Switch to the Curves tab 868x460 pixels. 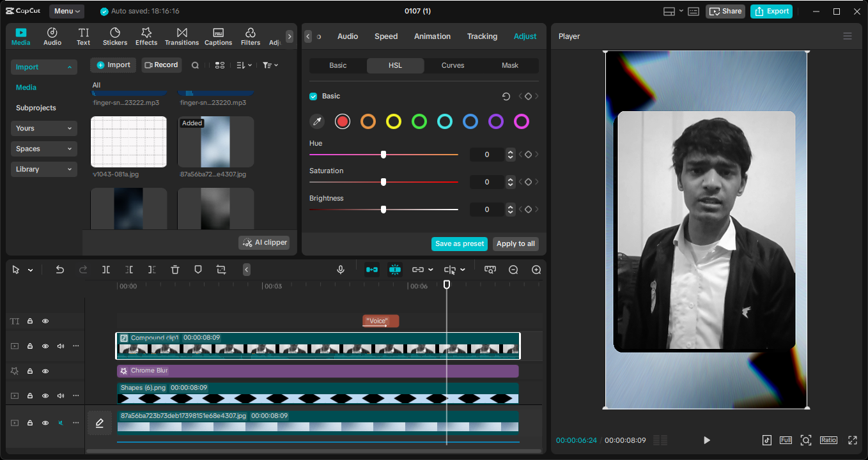click(453, 66)
